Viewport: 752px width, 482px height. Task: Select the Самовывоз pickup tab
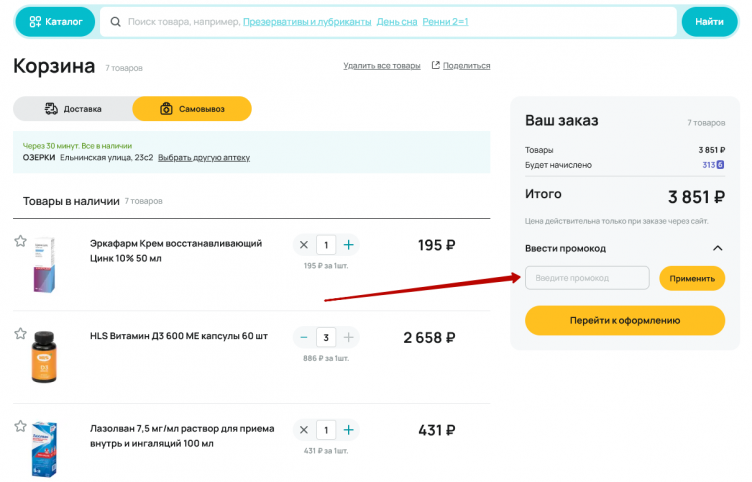(x=191, y=108)
